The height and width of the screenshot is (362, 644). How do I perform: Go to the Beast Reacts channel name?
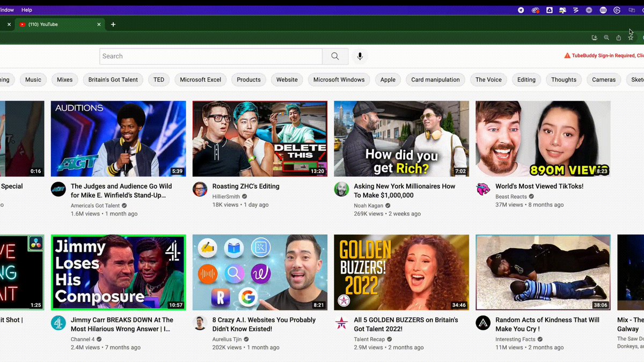[511, 197]
